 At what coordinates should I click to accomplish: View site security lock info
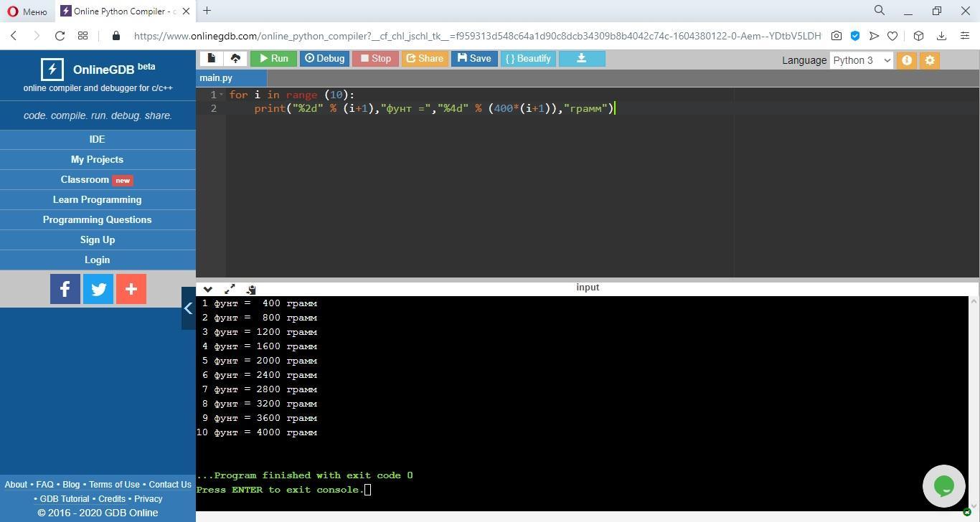coord(116,36)
